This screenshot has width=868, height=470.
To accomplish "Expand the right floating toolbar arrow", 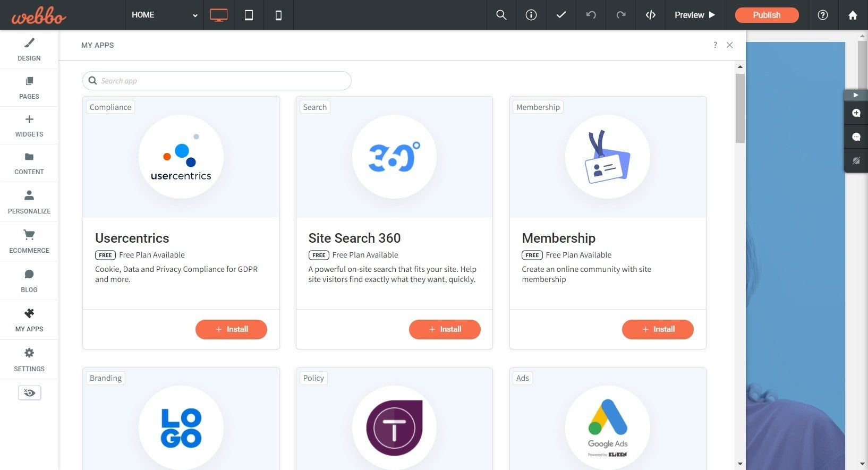I will pos(856,95).
